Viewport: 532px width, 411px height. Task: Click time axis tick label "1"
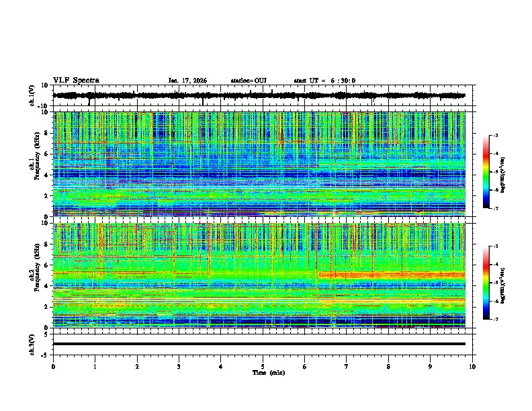(95, 367)
